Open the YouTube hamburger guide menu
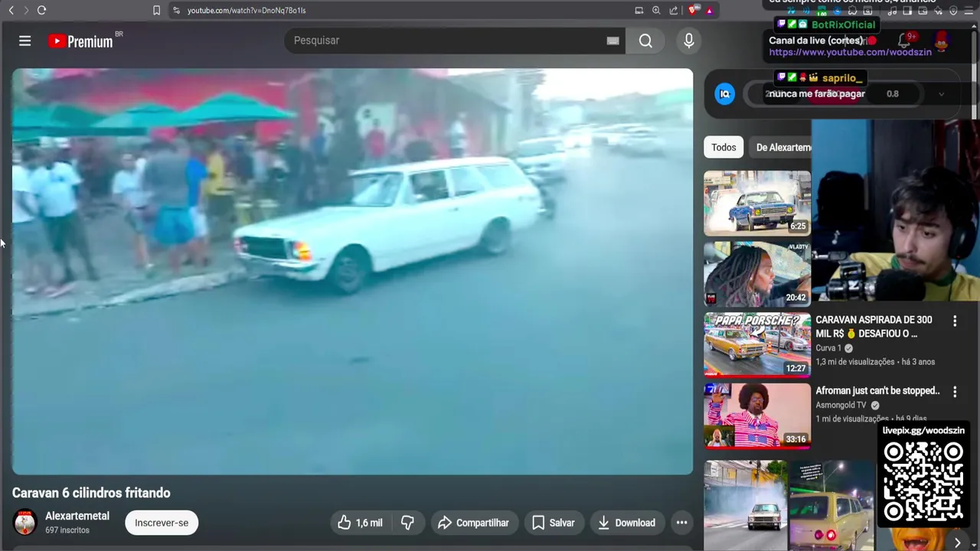 point(24,41)
